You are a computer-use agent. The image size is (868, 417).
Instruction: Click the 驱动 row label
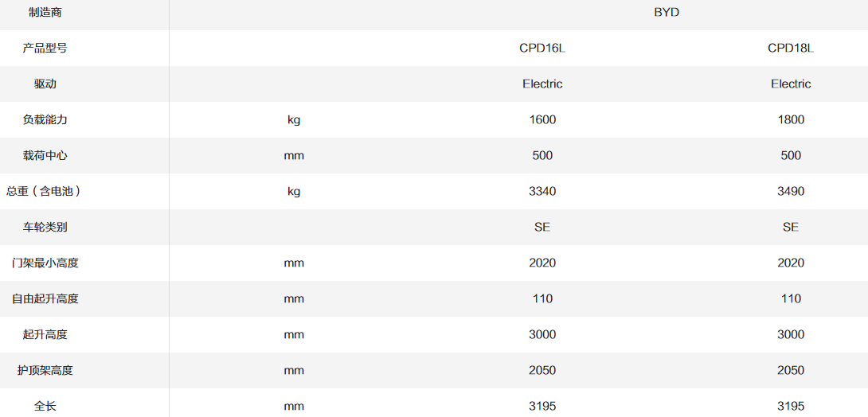[x=45, y=84]
